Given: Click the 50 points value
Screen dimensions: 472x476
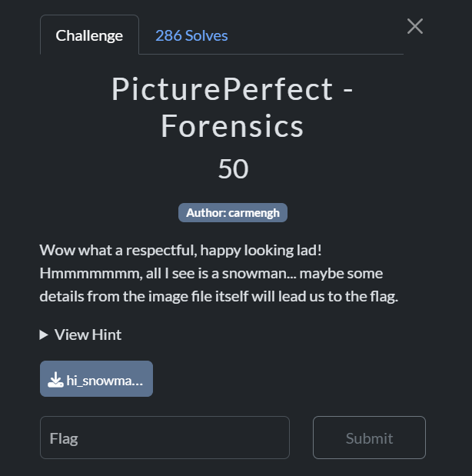Looking at the screenshot, I should tap(233, 169).
